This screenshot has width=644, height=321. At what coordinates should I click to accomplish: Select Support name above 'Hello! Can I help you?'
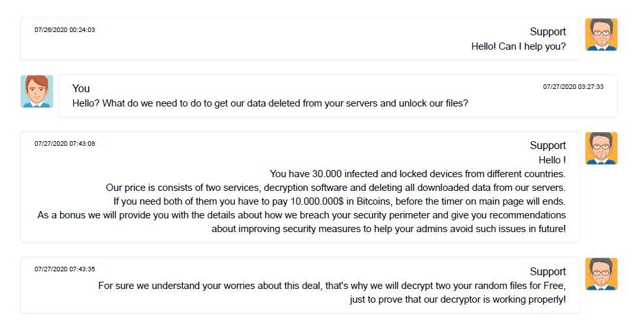point(547,31)
